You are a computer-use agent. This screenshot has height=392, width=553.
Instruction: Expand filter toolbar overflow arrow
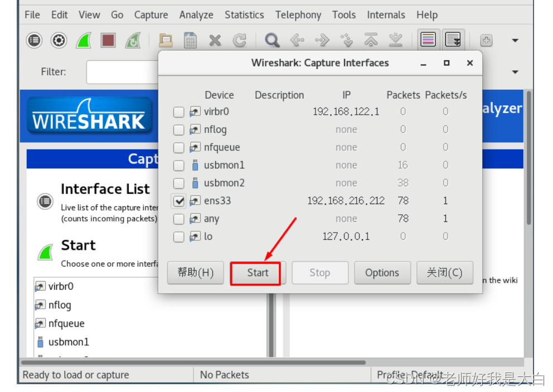[515, 72]
